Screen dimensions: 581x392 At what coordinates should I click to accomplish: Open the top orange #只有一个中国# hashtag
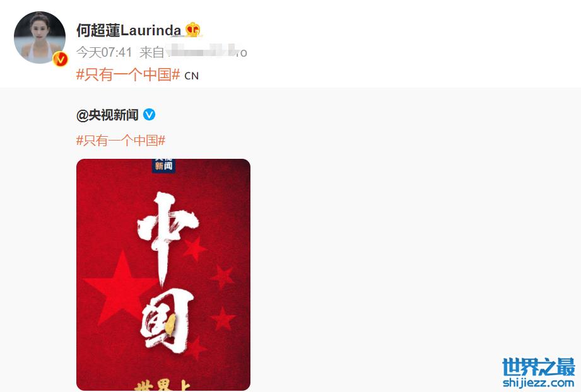pyautogui.click(x=128, y=74)
